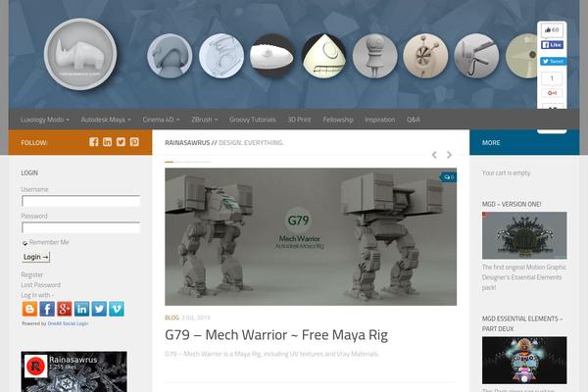
Task: Open MGD Essential Elements Part Deux thumbnail
Action: coord(524,360)
